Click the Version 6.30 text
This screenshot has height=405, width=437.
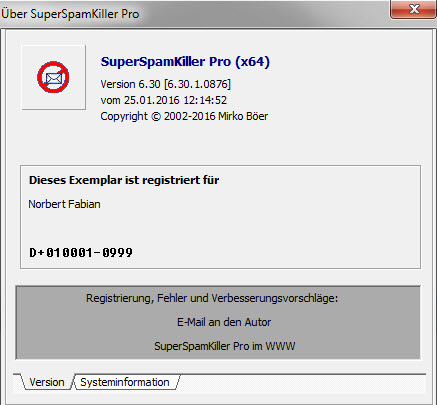(x=130, y=84)
